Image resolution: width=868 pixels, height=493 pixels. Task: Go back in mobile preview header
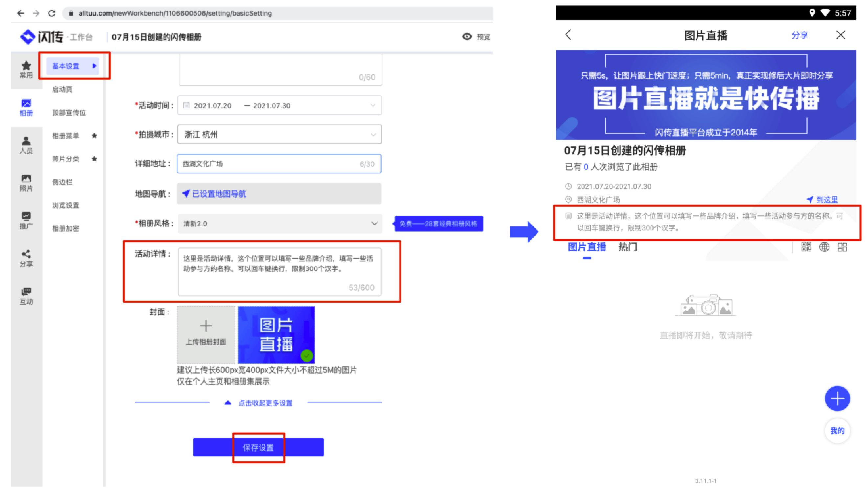pos(568,34)
